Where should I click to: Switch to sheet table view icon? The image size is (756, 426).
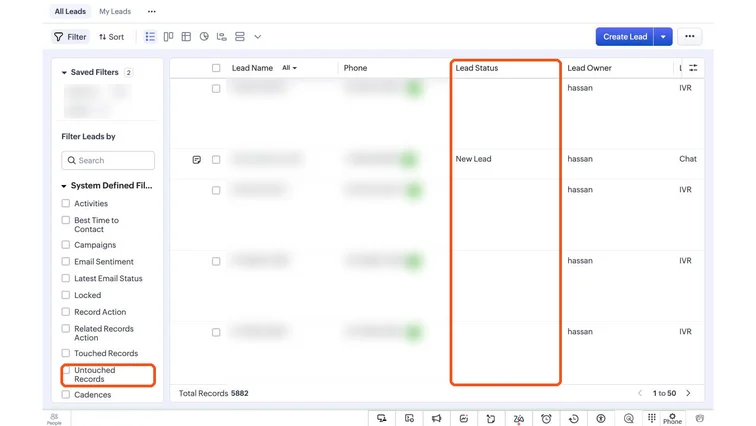click(x=186, y=37)
